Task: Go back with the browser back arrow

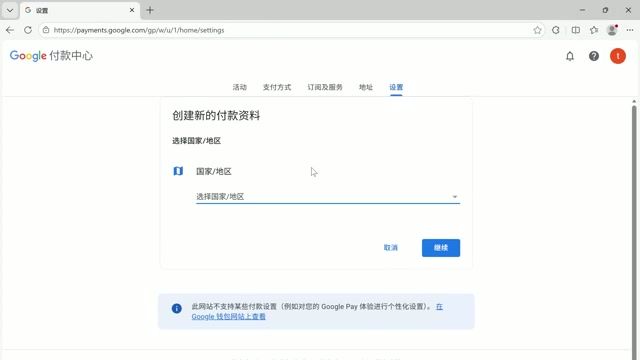Action: tap(10, 30)
